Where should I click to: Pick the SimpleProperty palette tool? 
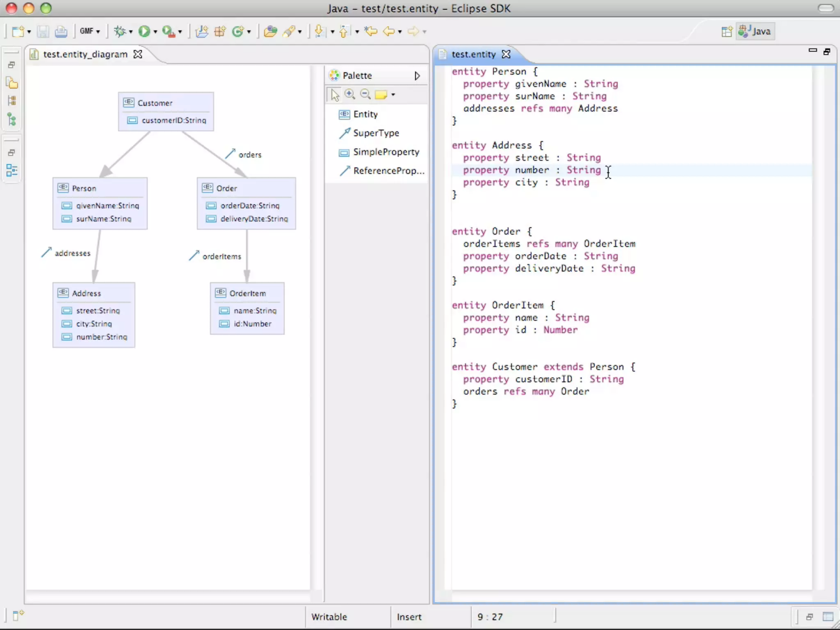coord(386,152)
